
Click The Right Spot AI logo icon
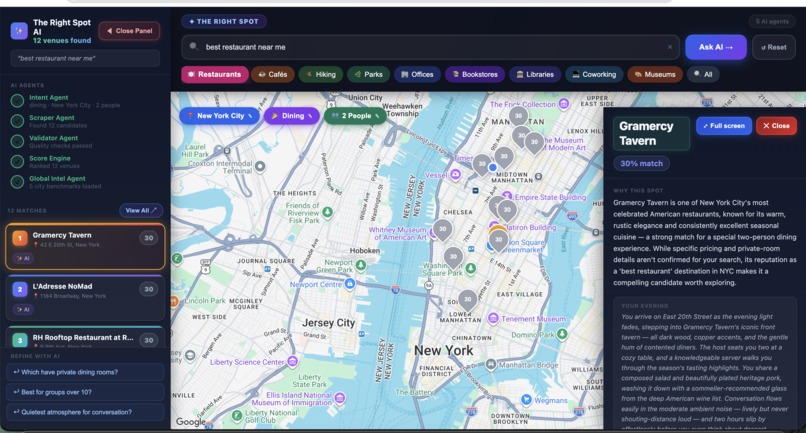tap(20, 31)
